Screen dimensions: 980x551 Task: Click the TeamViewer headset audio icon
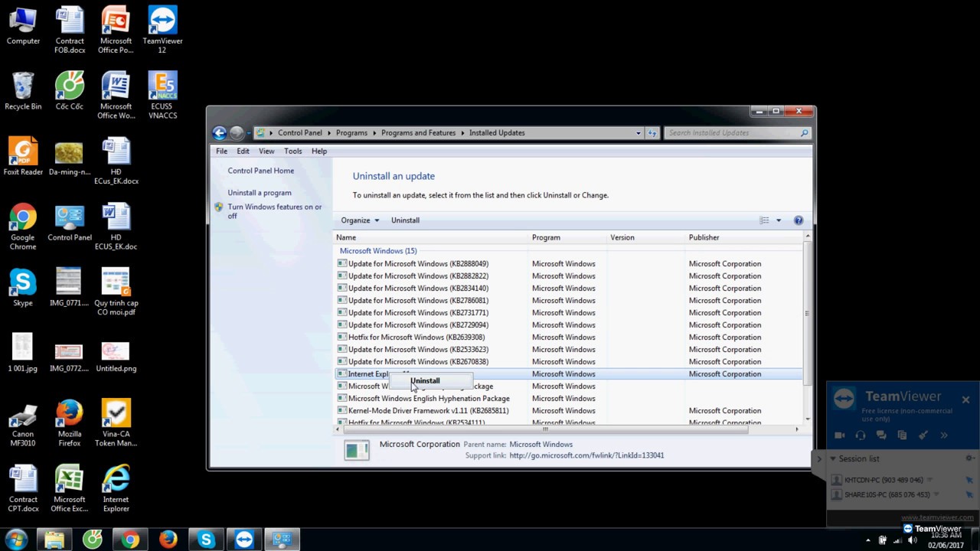[x=860, y=435]
